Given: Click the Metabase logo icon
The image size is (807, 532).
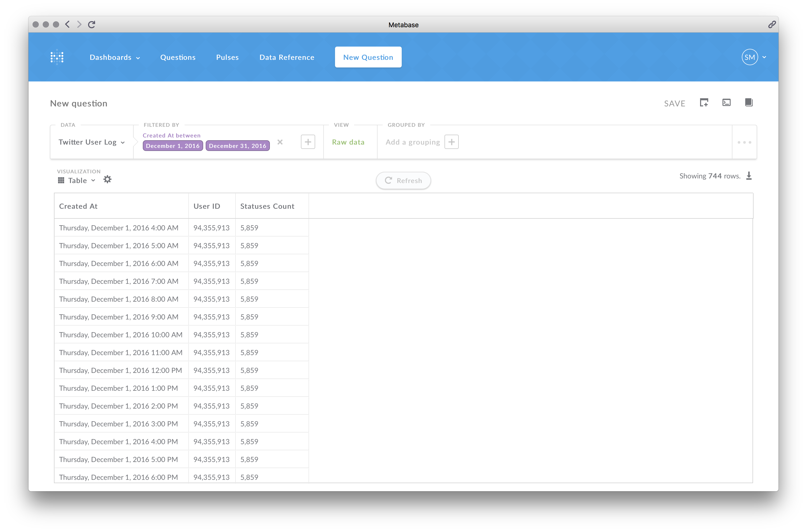Looking at the screenshot, I should coord(57,57).
